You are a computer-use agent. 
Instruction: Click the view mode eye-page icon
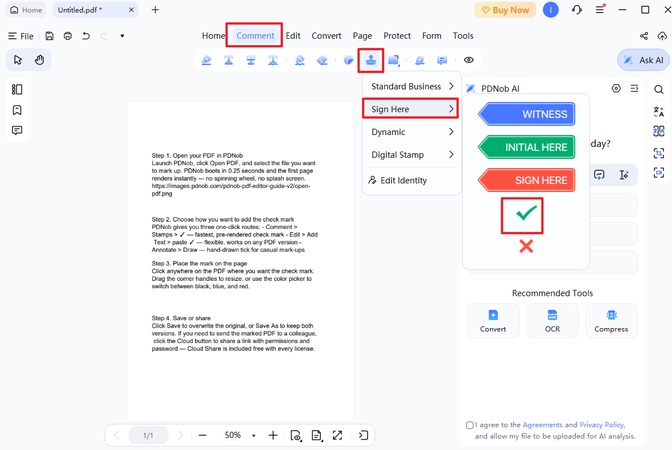[x=296, y=435]
